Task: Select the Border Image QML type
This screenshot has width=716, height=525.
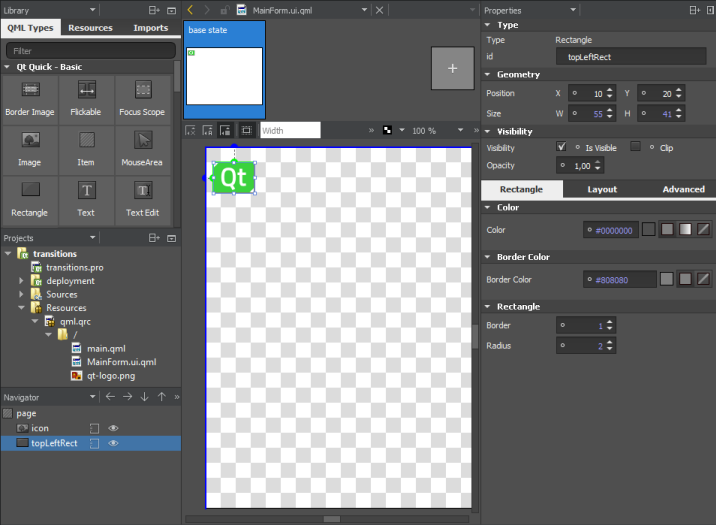Action: pos(30,100)
